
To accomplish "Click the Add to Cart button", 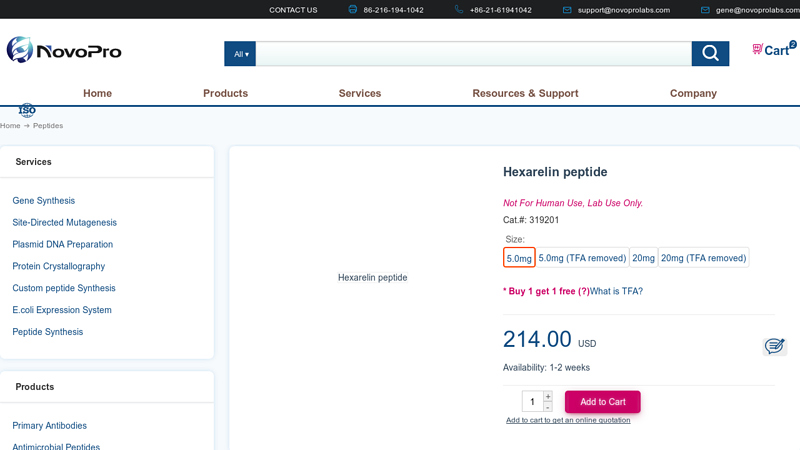I will coord(602,402).
